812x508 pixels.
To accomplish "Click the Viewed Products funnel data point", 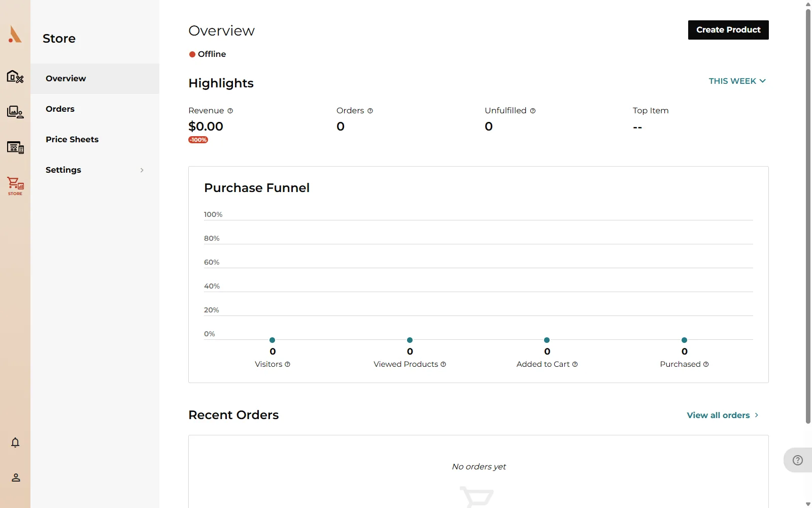I will [410, 340].
